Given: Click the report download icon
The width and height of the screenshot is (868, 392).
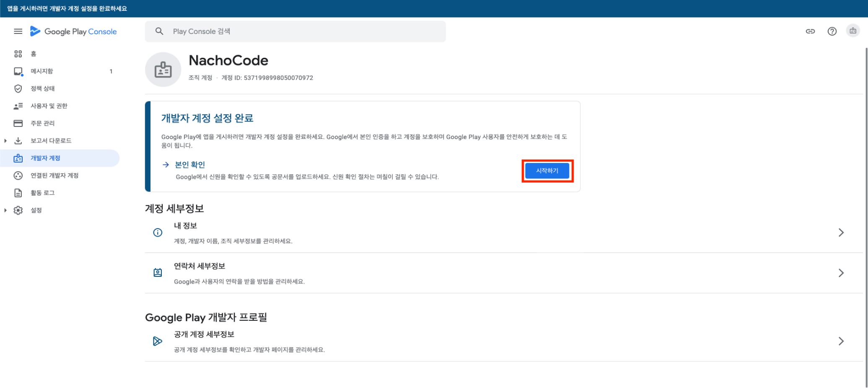Looking at the screenshot, I should [18, 141].
